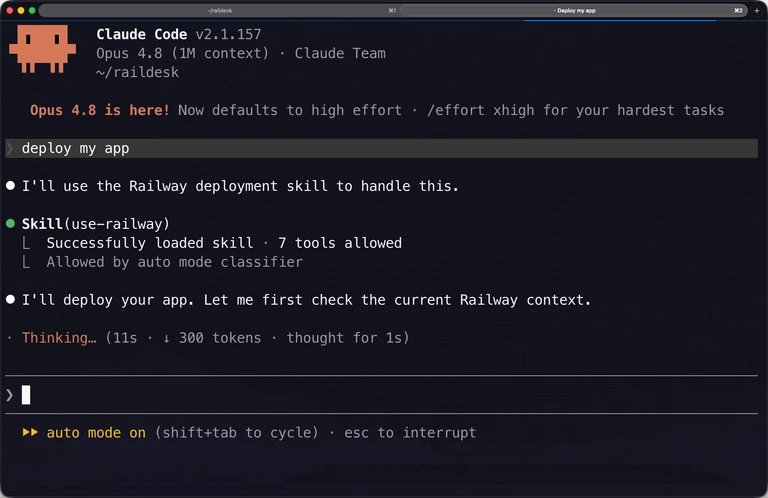Click the prompt chevron beside the input cursor

(x=9, y=395)
